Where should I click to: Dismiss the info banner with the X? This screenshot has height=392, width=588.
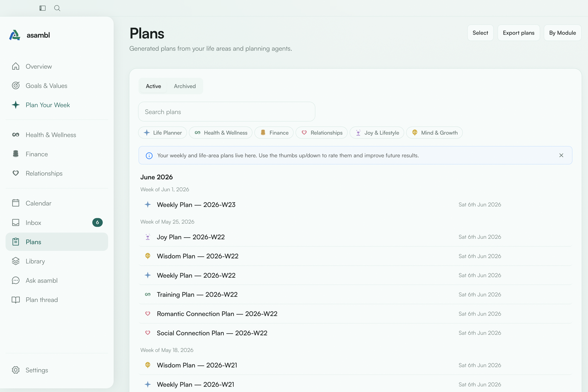[x=561, y=155]
